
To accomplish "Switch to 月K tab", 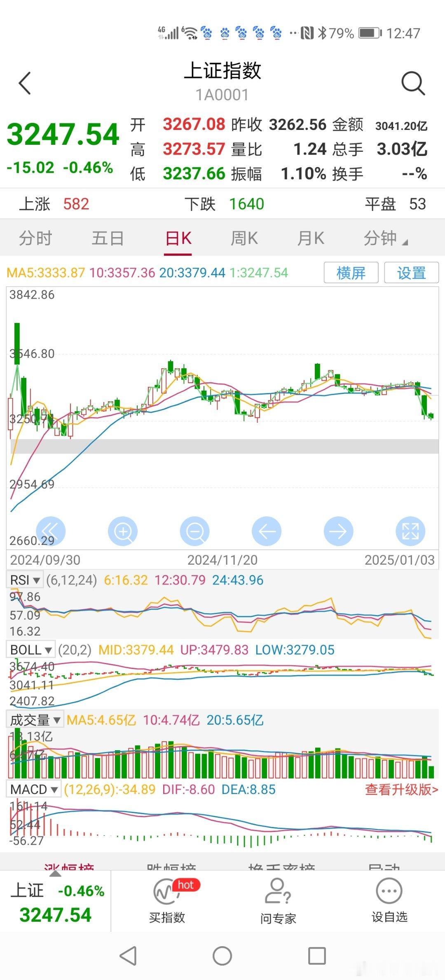I will tap(311, 238).
